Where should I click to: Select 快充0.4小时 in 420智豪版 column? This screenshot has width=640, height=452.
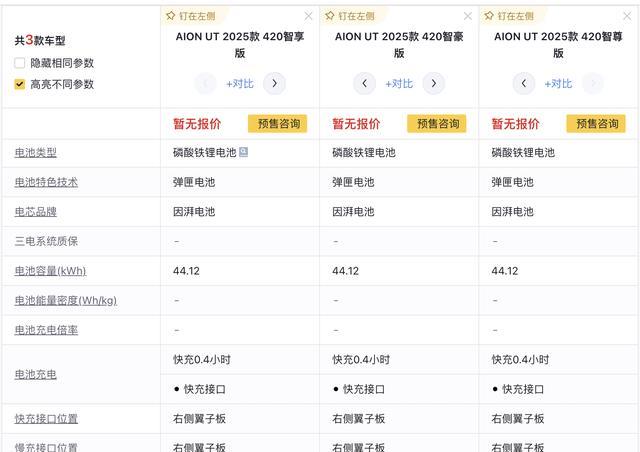point(361,360)
